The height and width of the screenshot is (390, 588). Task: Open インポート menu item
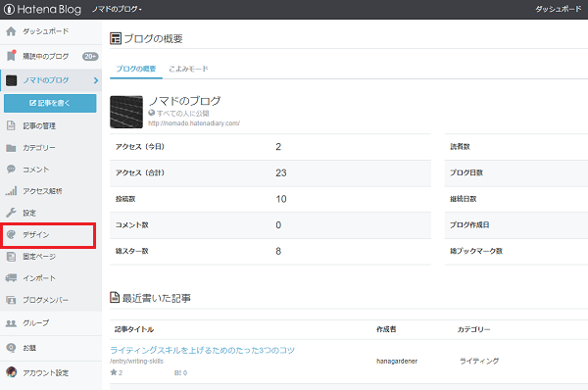51,278
